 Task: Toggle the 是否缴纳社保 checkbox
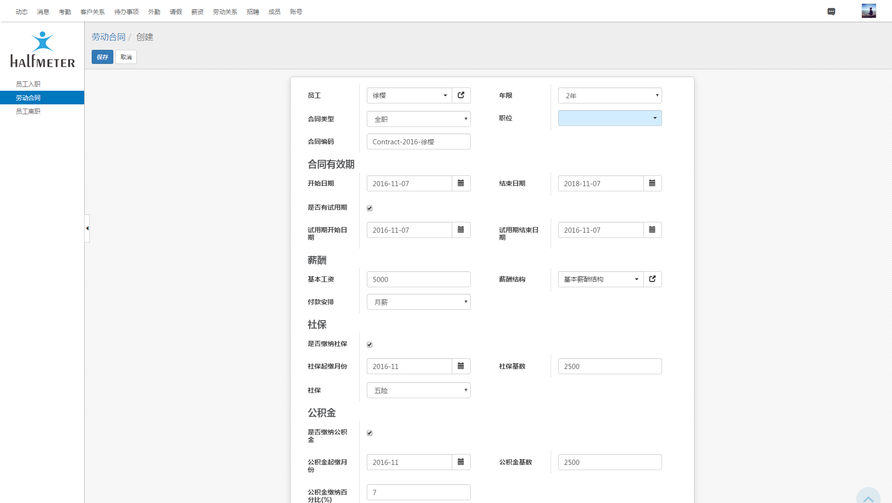click(370, 345)
